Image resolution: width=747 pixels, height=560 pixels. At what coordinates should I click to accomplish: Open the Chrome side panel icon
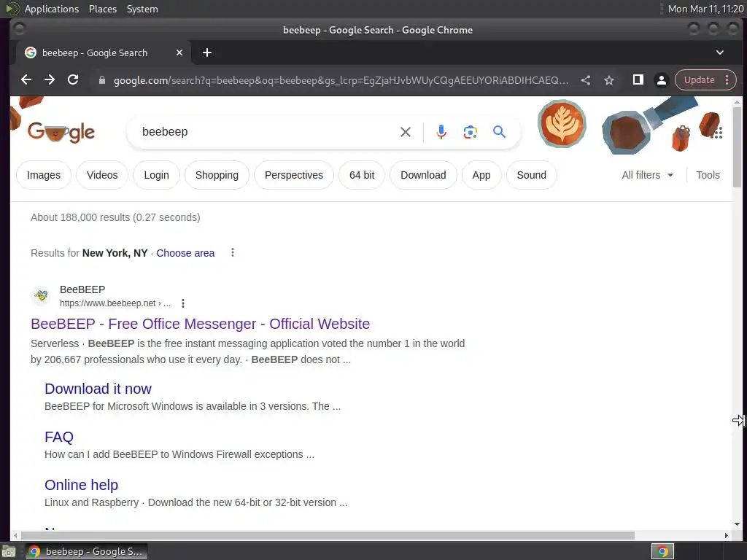tap(638, 80)
